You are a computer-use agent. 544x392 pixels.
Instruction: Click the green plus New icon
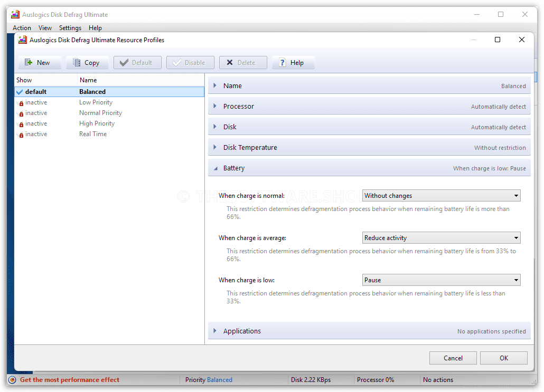click(29, 62)
